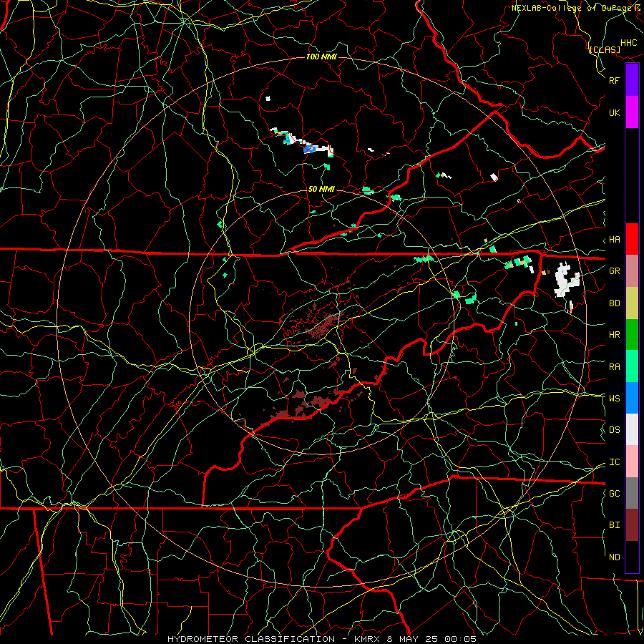
Task: Click the "GC" legend label
Action: (615, 494)
